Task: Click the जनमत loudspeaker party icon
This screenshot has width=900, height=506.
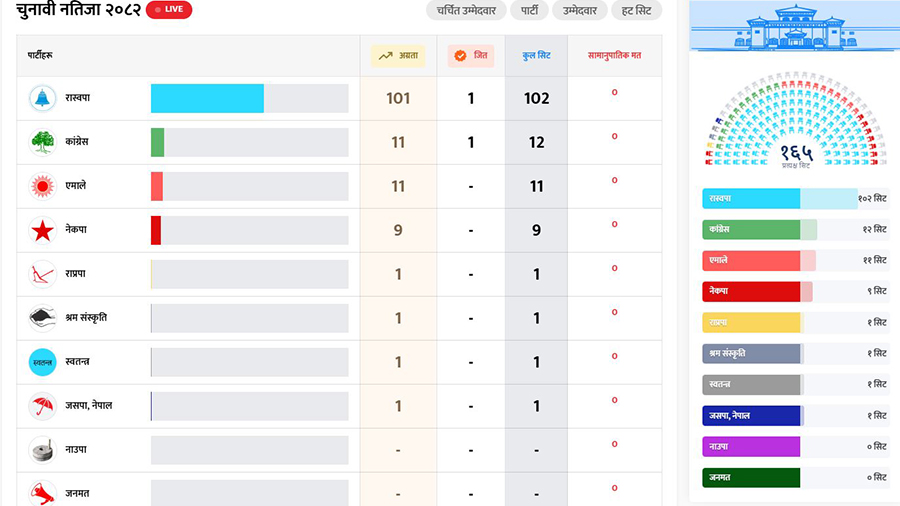Action: coord(43,492)
